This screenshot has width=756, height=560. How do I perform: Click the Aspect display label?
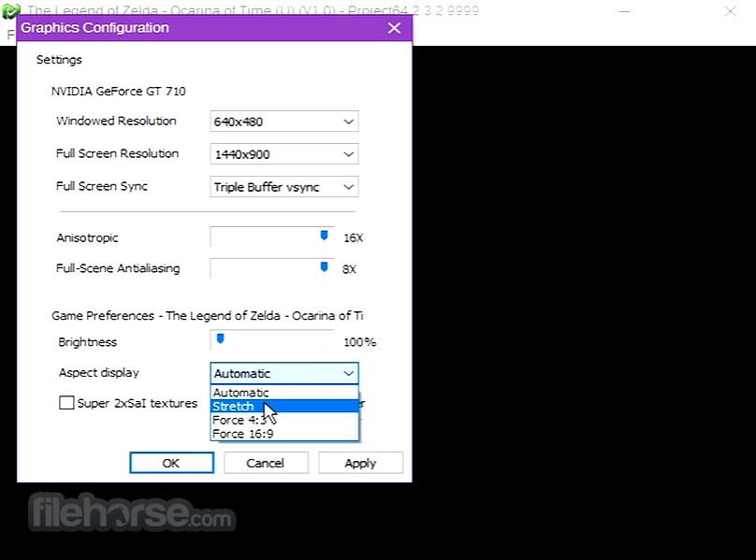[99, 372]
